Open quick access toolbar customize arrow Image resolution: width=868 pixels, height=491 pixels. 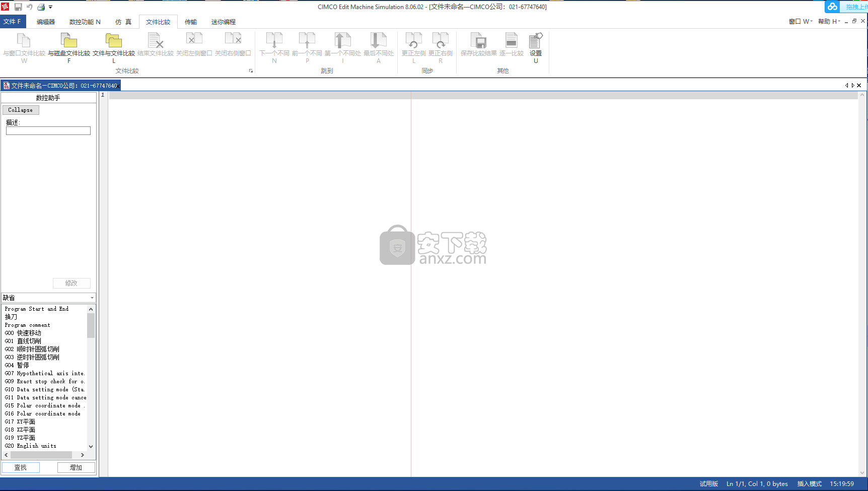[50, 7]
